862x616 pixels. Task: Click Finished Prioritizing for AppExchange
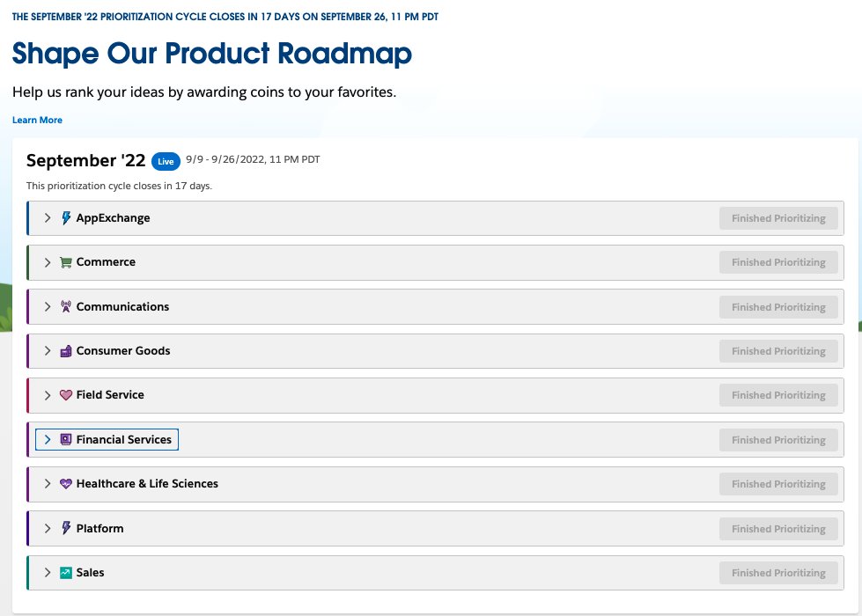(x=778, y=218)
